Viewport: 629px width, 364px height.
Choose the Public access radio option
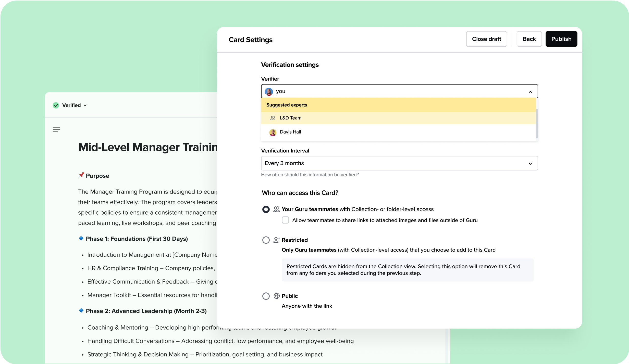[266, 296]
